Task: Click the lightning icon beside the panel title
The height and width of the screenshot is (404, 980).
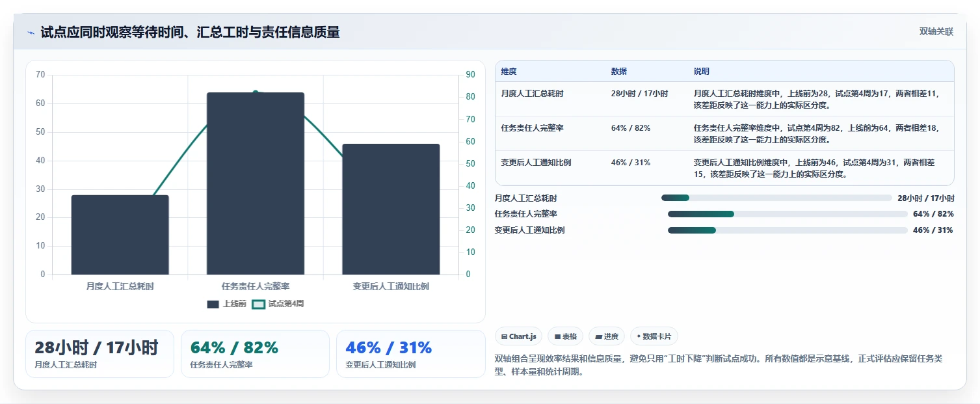Action: pyautogui.click(x=31, y=33)
